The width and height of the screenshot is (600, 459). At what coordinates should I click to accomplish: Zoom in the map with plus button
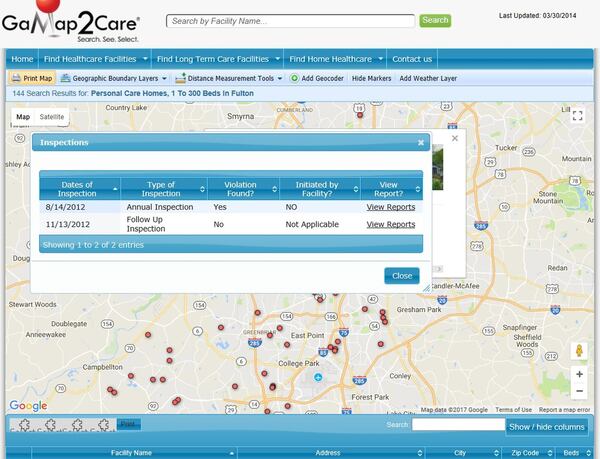click(579, 373)
